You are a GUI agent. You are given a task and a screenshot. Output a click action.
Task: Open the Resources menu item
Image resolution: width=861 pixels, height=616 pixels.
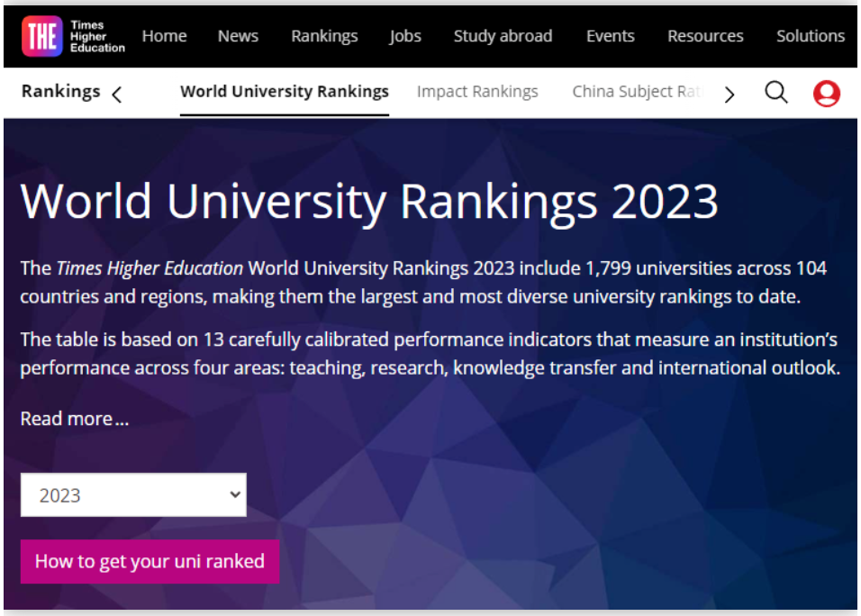click(705, 36)
